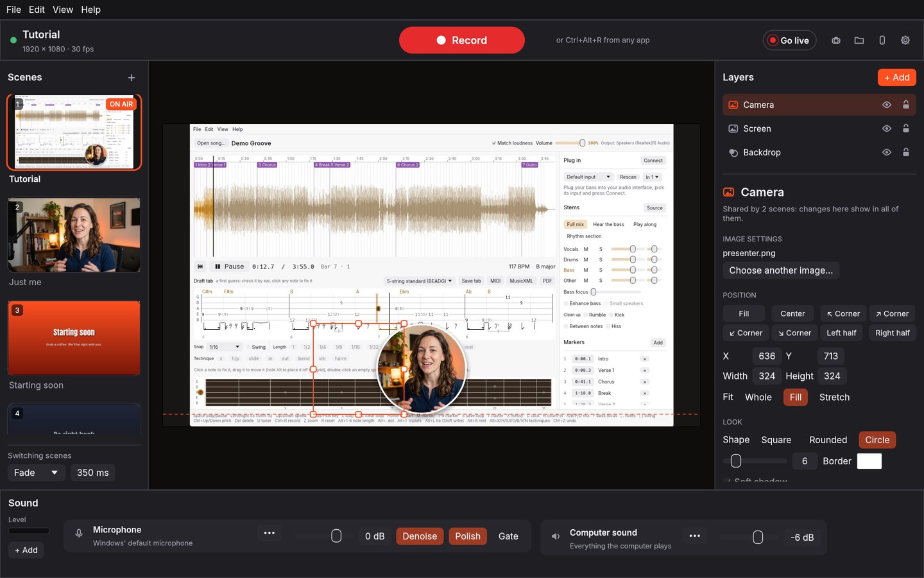Position the camera to Right half
The image size is (924, 578).
click(893, 333)
